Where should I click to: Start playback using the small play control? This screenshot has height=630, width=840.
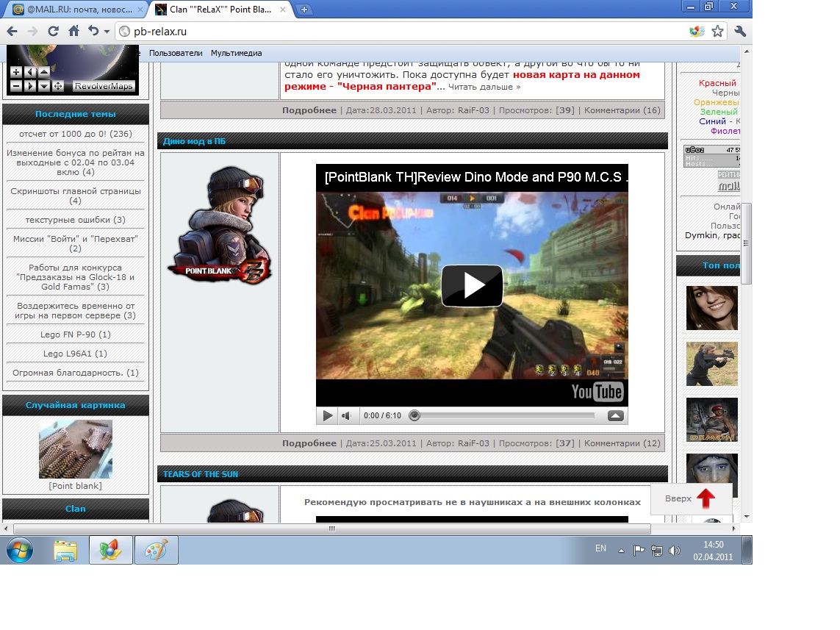pos(327,416)
